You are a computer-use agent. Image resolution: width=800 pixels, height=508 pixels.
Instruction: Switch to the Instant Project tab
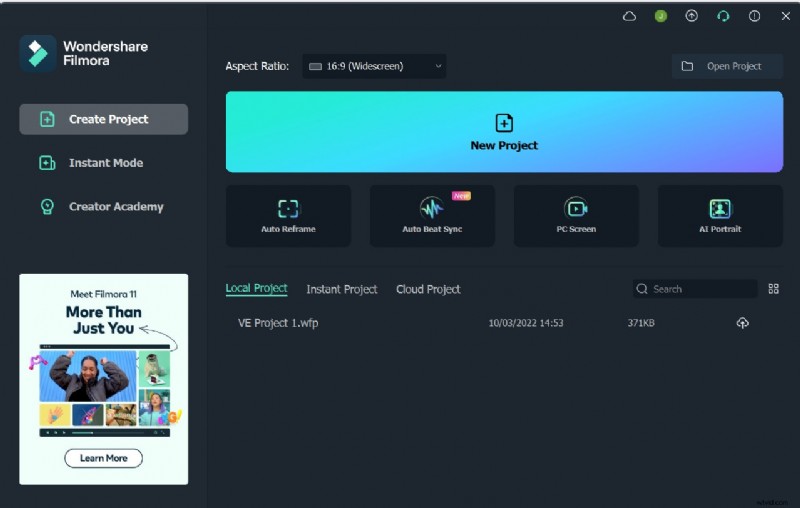342,289
